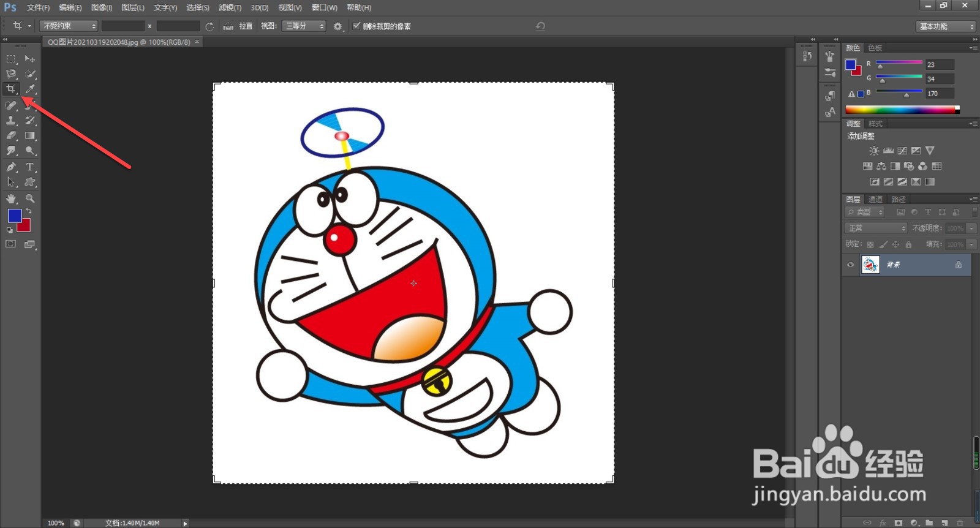Screen dimensions: 980x528
Task: Select the Spot Healing Brush tool
Action: coord(11,105)
